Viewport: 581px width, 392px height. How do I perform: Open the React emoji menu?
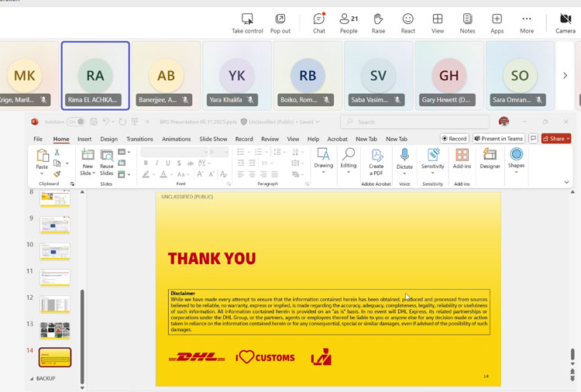coord(407,22)
